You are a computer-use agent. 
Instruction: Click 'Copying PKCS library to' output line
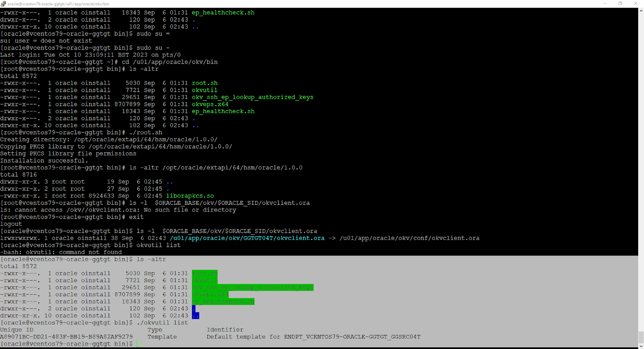[x=116, y=147]
